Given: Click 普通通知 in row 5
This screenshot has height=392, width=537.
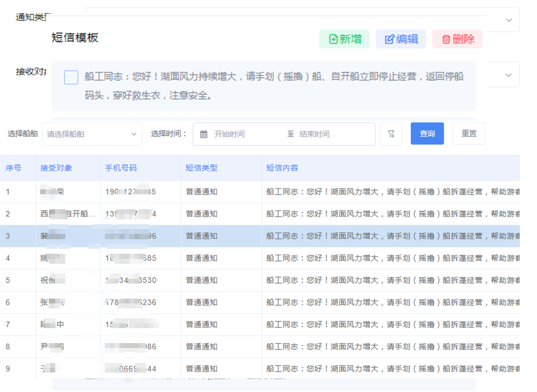Looking at the screenshot, I should 202,280.
